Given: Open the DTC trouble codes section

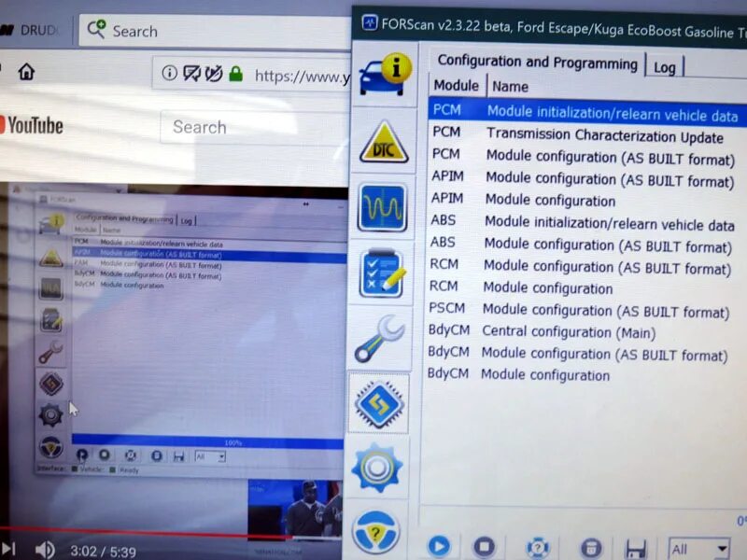Looking at the screenshot, I should [384, 143].
